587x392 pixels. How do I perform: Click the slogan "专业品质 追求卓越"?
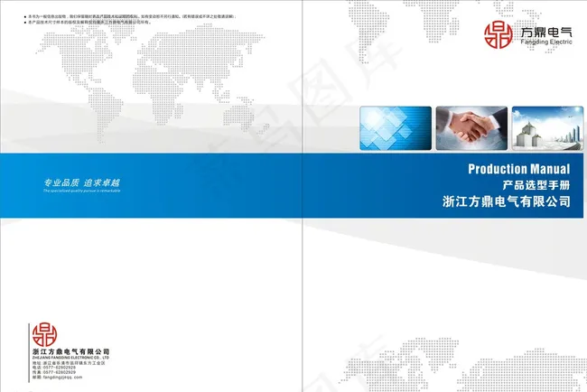pyautogui.click(x=81, y=182)
